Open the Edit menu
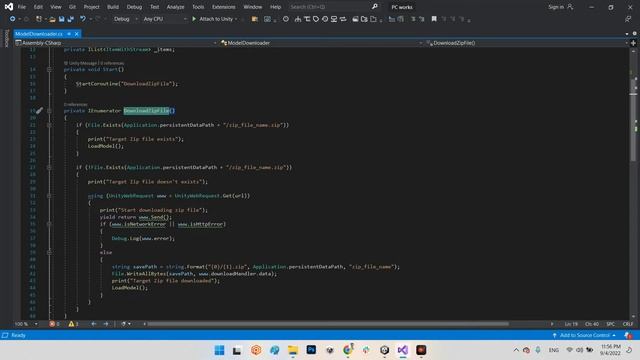This screenshot has width=640, height=360. pos(38,7)
